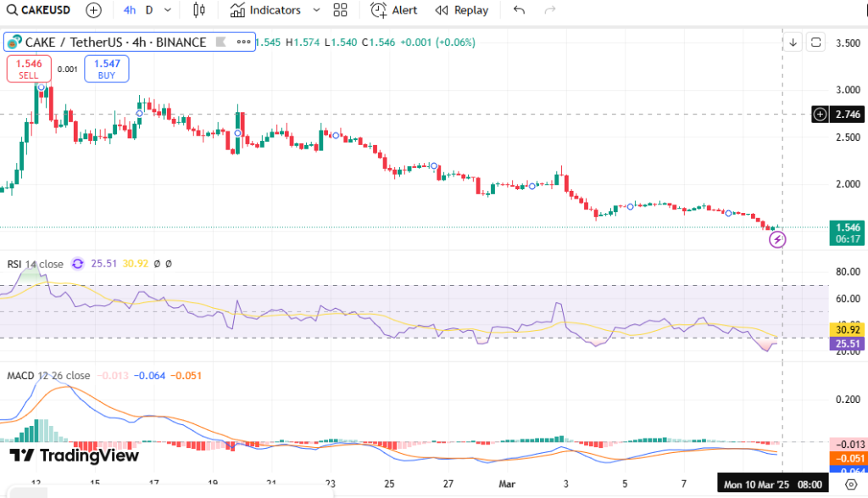The image size is (868, 498).
Task: Click the TradingView logo
Action: point(75,456)
